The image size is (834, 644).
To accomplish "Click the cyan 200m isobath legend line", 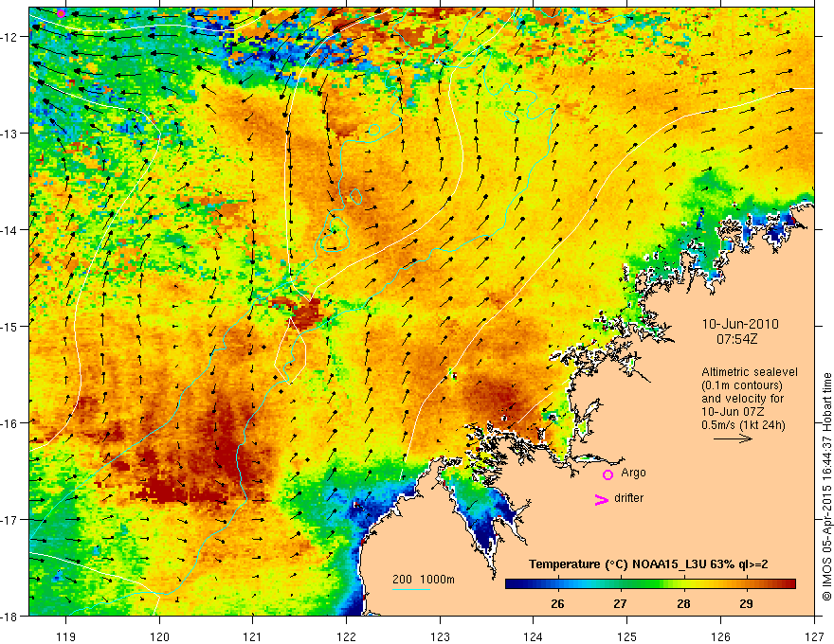I will 411,589.
